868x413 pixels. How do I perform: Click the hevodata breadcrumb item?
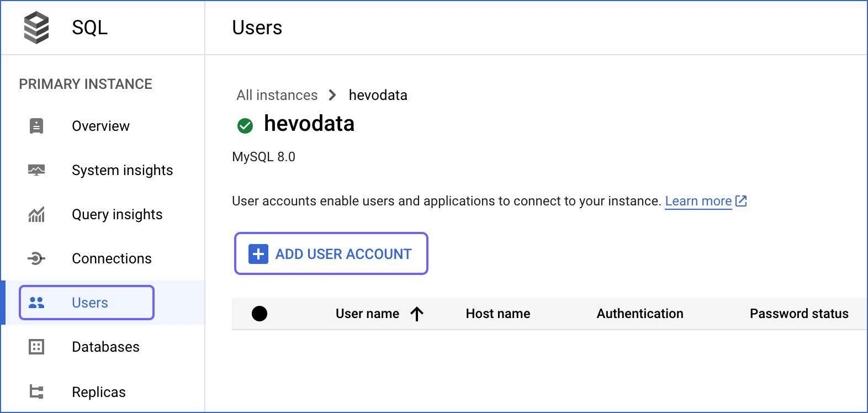point(378,95)
